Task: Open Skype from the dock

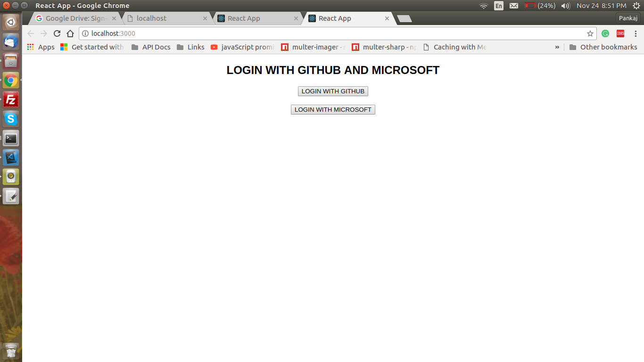Action: coord(11,119)
